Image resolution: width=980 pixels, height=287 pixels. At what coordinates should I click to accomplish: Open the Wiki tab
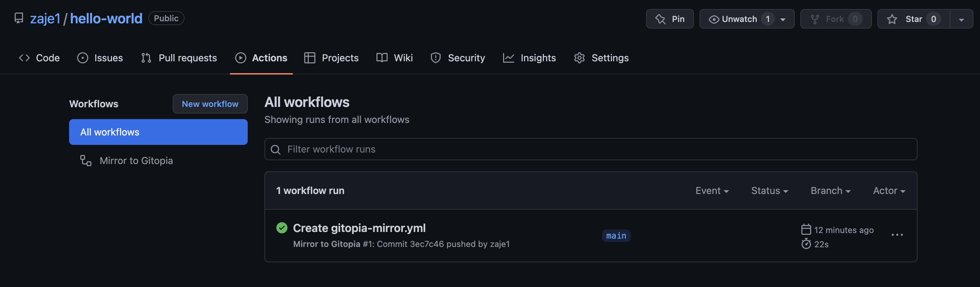(395, 58)
